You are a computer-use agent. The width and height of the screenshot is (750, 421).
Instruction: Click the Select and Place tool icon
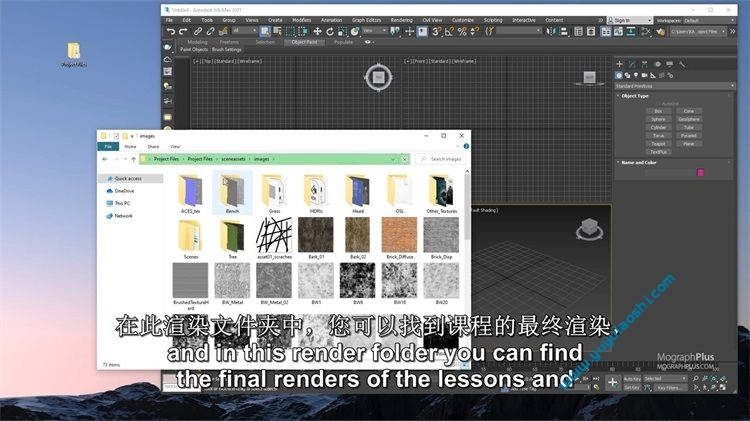click(x=354, y=32)
